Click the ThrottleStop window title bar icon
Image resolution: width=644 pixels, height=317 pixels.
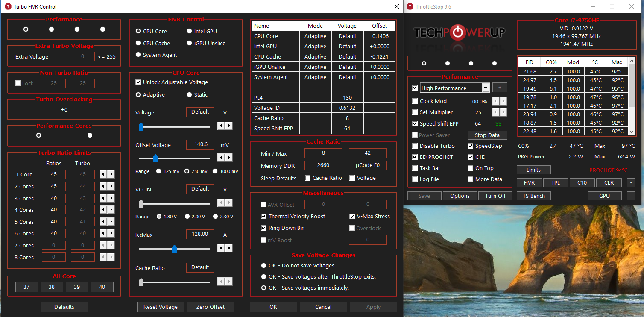tap(410, 6)
